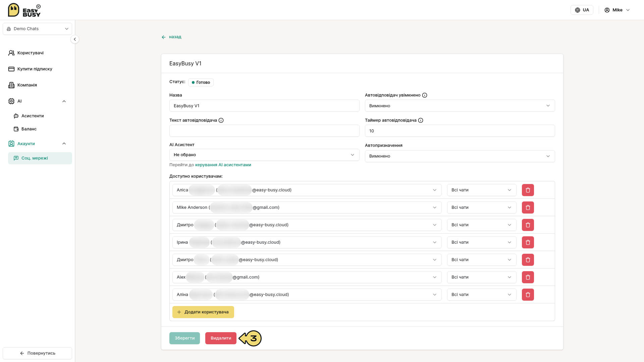Click the Назва input field
This screenshot has width=644, height=362.
point(264,106)
